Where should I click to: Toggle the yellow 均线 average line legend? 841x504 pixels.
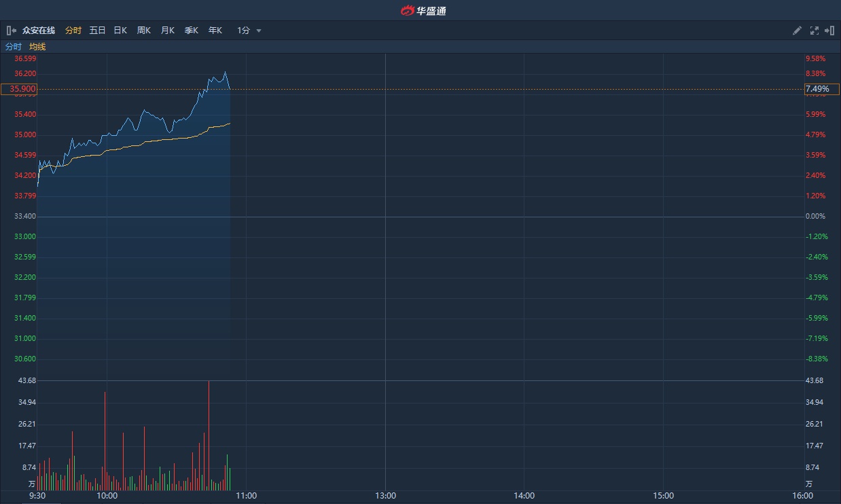37,47
